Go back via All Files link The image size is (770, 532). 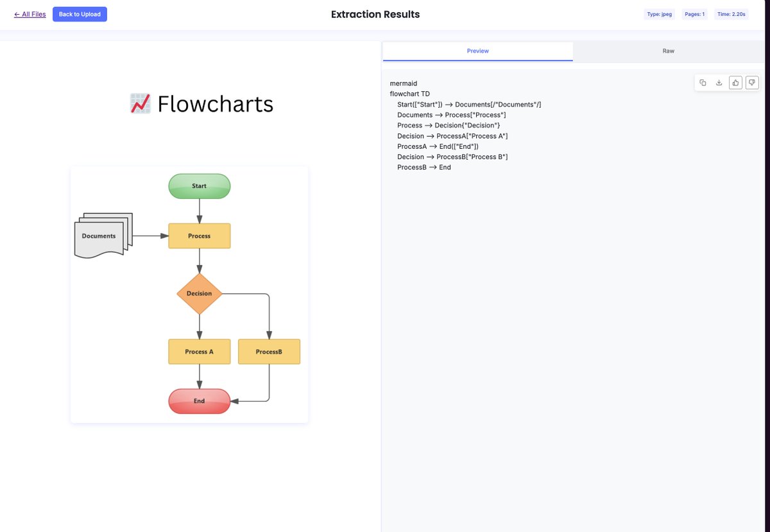click(x=30, y=14)
